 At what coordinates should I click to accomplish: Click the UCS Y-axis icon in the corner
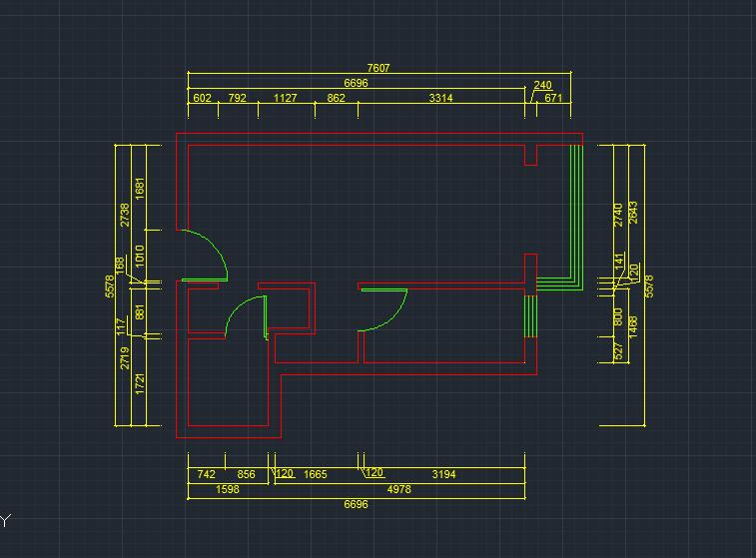(4, 520)
